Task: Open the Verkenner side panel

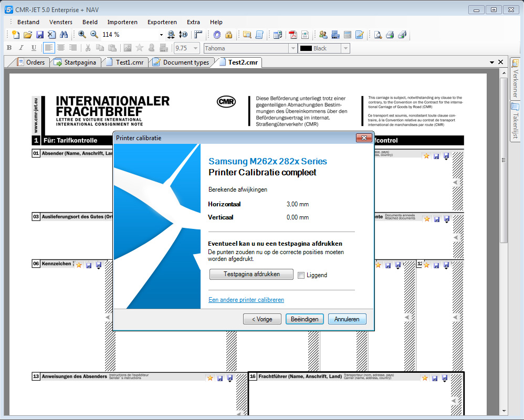Action: pyautogui.click(x=515, y=79)
